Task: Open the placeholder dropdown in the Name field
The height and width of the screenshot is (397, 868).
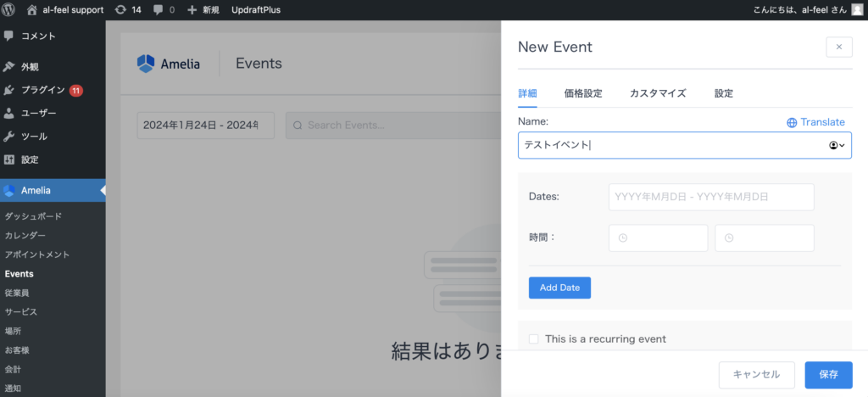Action: click(x=837, y=145)
